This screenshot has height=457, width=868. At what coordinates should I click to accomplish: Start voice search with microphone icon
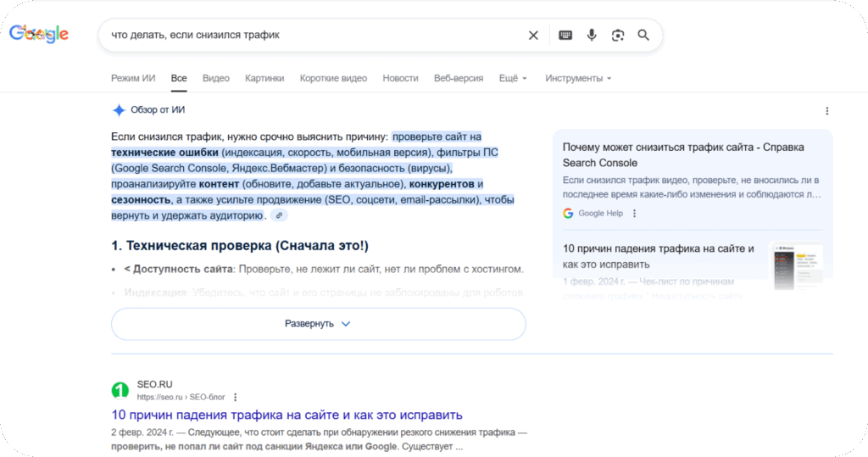point(592,35)
